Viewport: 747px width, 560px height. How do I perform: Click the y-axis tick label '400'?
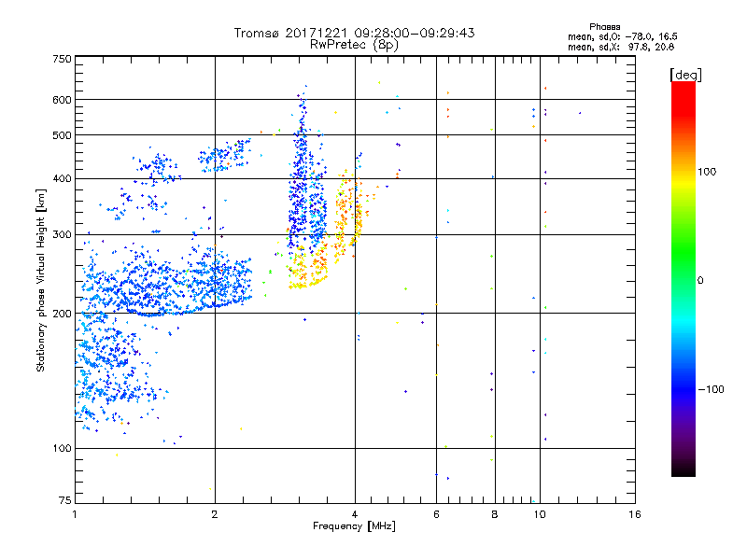[x=62, y=178]
